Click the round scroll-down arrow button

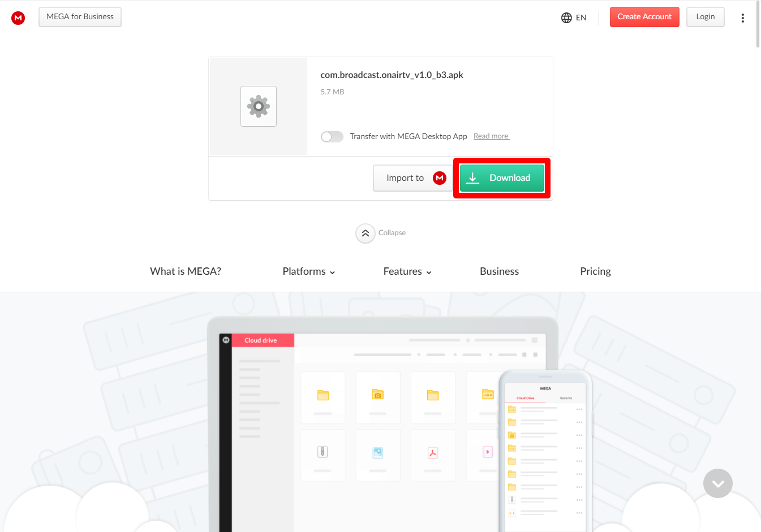point(718,483)
